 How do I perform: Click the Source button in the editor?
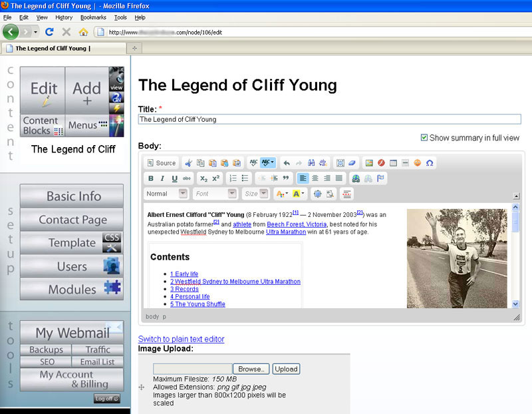(x=162, y=163)
